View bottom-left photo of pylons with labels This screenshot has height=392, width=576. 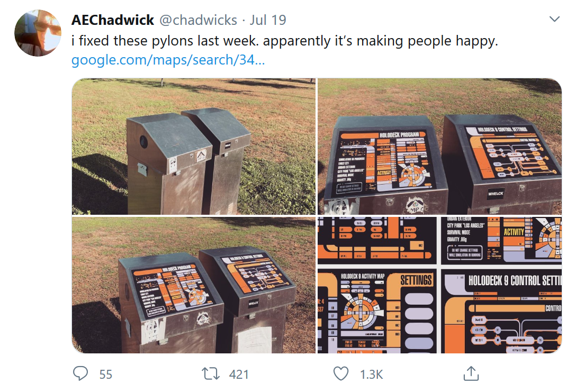(x=194, y=285)
